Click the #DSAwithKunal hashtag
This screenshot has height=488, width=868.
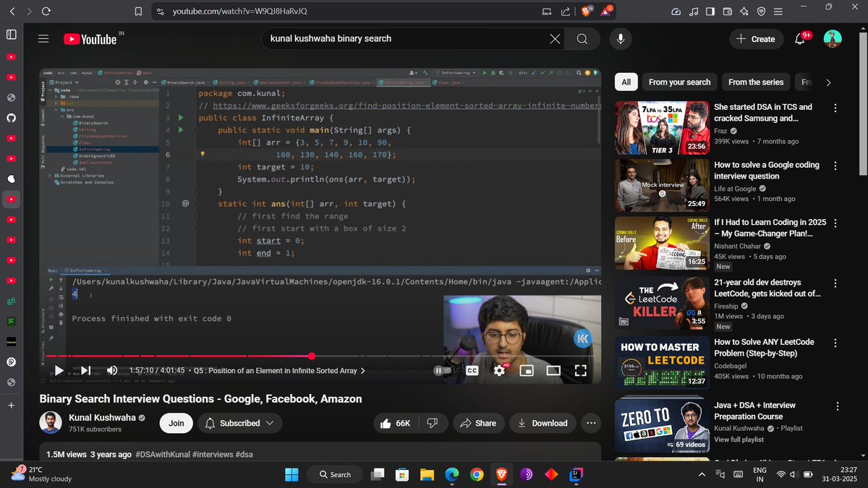[x=163, y=455]
